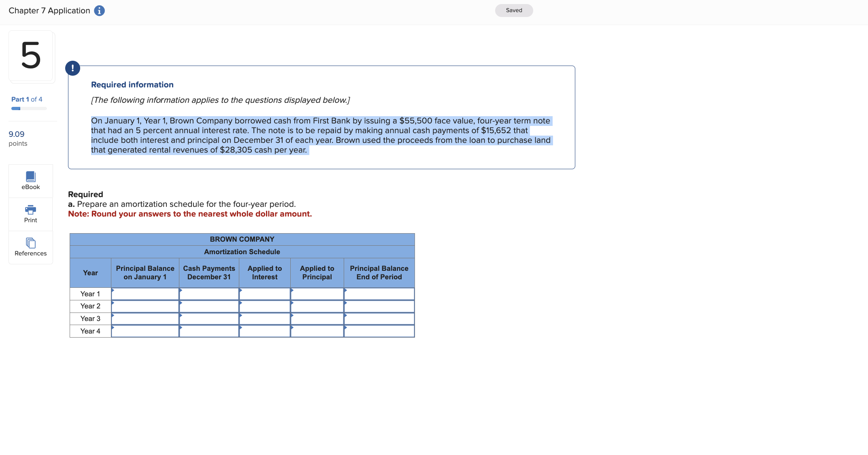868x455 pixels.
Task: Click Year 2 Applied to Principal cell
Action: pos(317,306)
